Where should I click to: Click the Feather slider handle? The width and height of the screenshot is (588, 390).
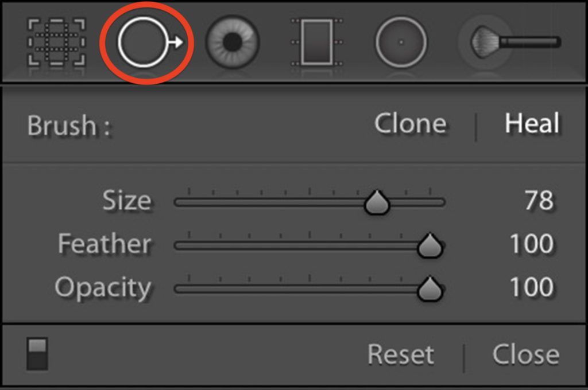(428, 245)
